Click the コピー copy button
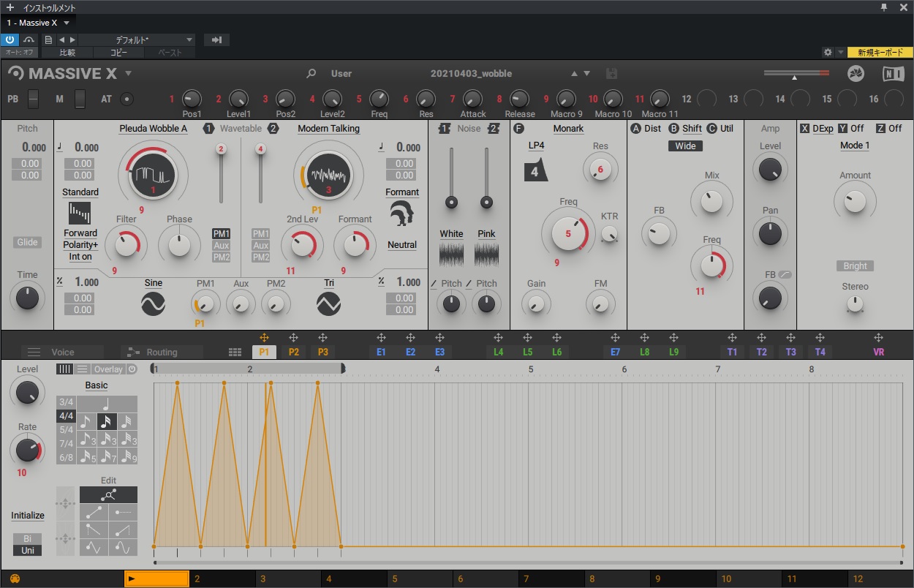 click(x=118, y=53)
